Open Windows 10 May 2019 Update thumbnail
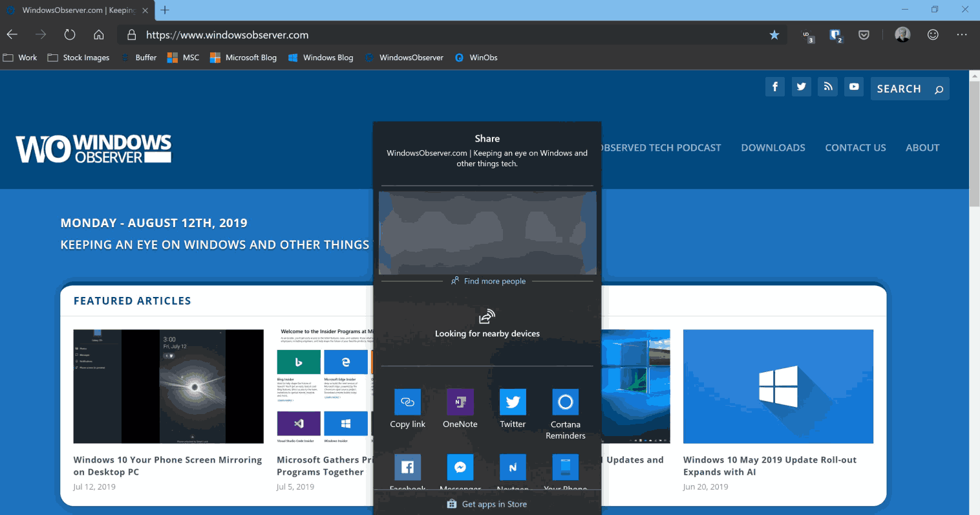This screenshot has height=515, width=980. pyautogui.click(x=778, y=386)
